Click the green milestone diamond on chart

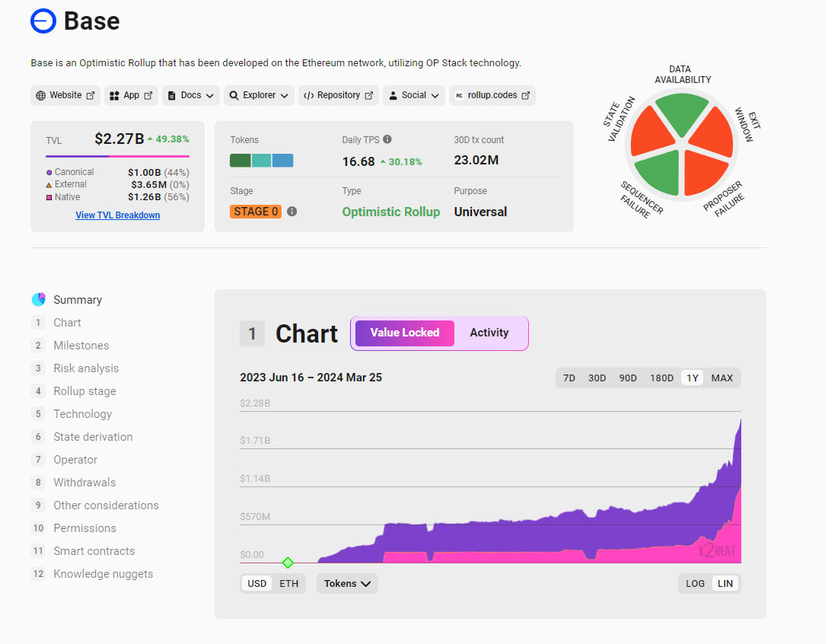pos(288,563)
